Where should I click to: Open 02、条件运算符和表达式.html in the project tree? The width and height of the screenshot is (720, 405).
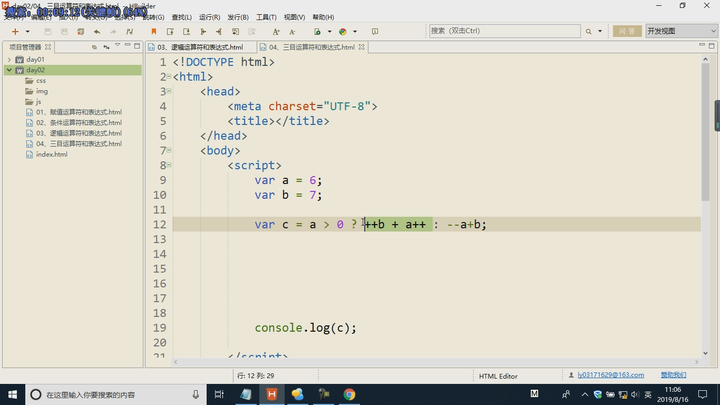79,123
